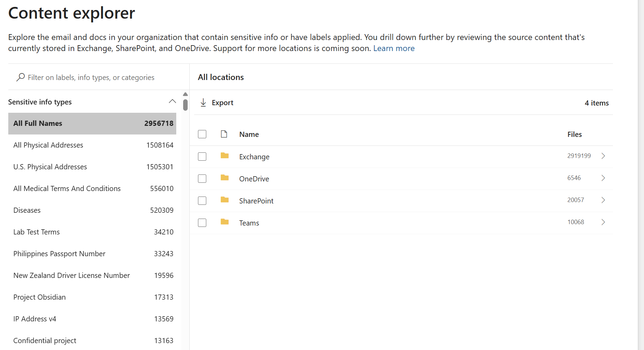Collapse the Sensitive info types section

pos(172,101)
